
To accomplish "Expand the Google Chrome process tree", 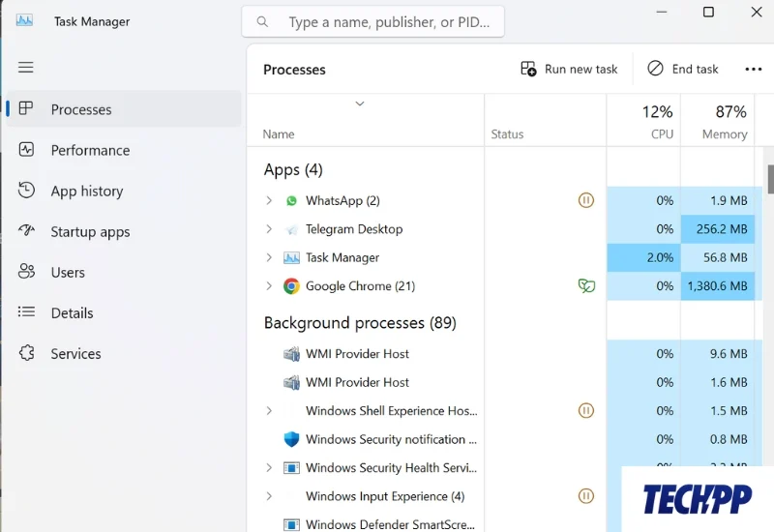I will pyautogui.click(x=269, y=286).
